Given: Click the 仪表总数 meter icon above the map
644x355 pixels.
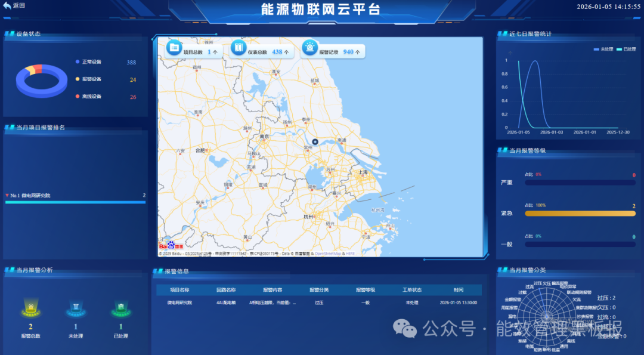Looking at the screenshot, I should pyautogui.click(x=238, y=47).
